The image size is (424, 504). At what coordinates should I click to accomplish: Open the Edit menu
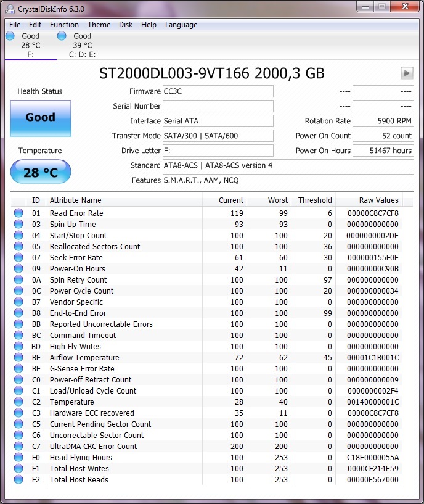pyautogui.click(x=35, y=25)
